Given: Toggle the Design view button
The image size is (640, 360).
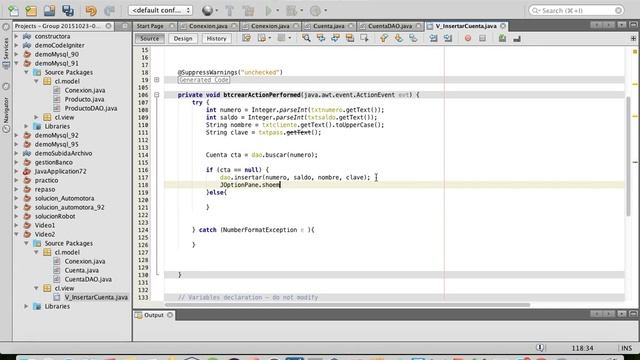Looking at the screenshot, I should pyautogui.click(x=183, y=38).
